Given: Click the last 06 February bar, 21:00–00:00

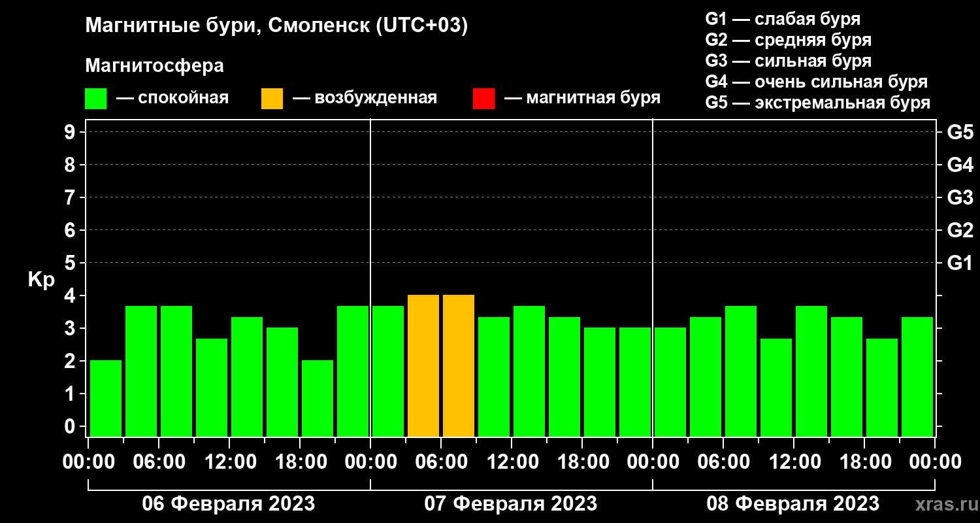Looking at the screenshot, I should pyautogui.click(x=353, y=371).
